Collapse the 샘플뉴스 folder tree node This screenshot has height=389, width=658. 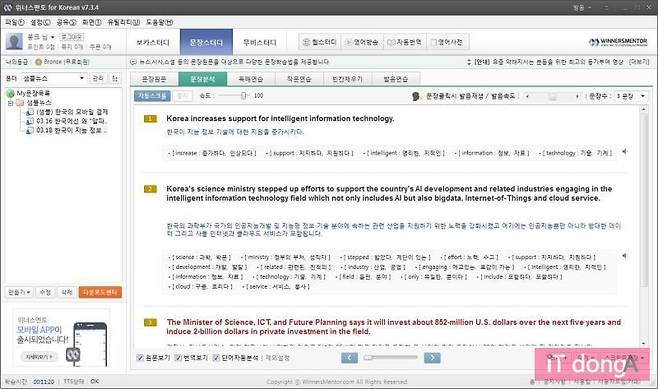pyautogui.click(x=10, y=103)
